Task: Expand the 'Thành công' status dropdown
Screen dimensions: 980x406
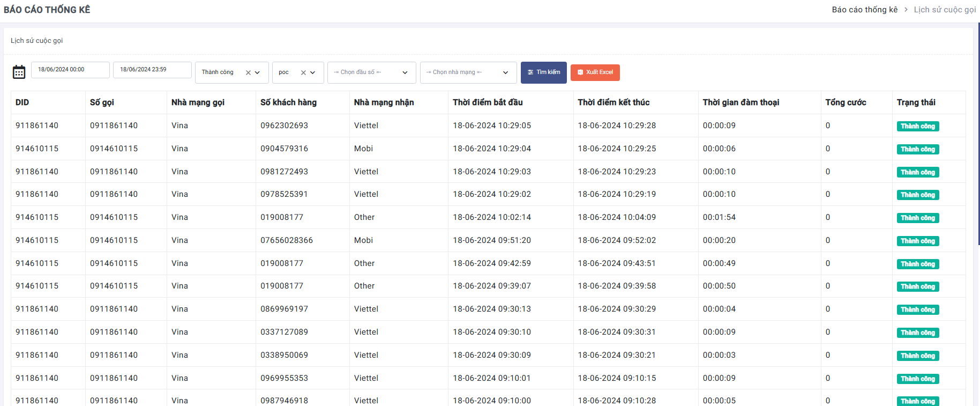Action: (x=258, y=73)
